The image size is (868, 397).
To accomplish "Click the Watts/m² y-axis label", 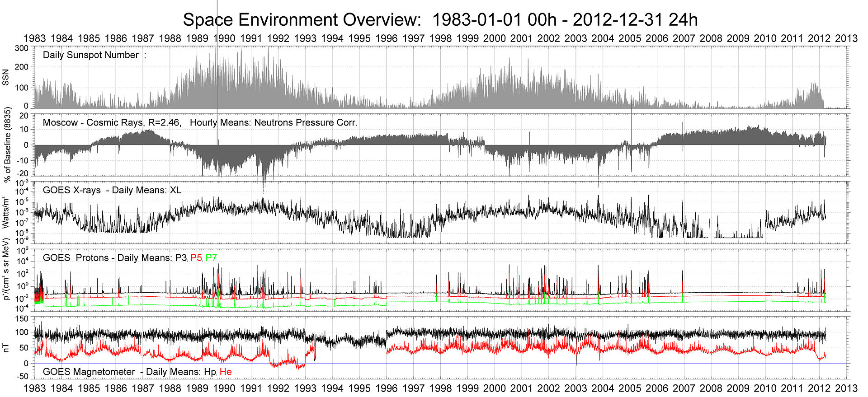I will (x=6, y=212).
